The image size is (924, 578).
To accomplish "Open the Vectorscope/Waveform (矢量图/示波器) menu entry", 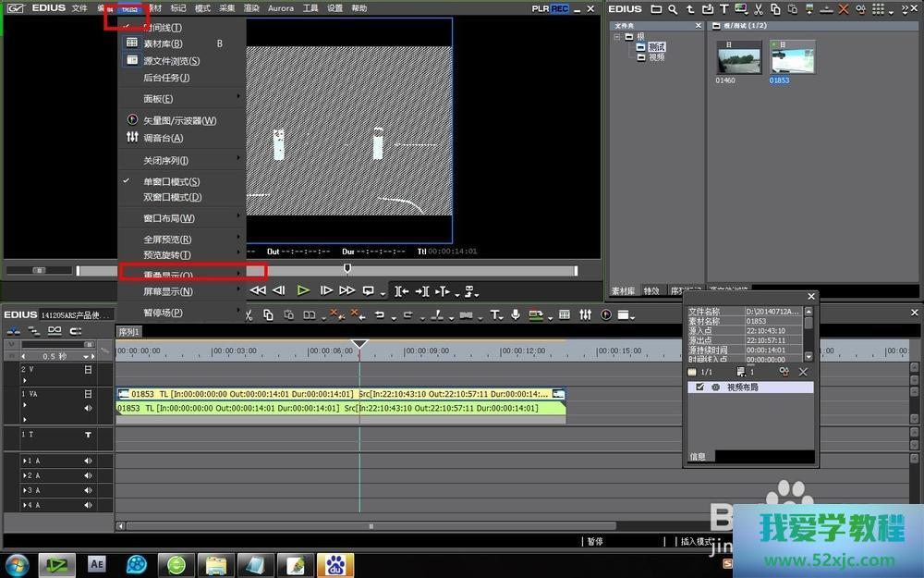I will click(x=179, y=120).
